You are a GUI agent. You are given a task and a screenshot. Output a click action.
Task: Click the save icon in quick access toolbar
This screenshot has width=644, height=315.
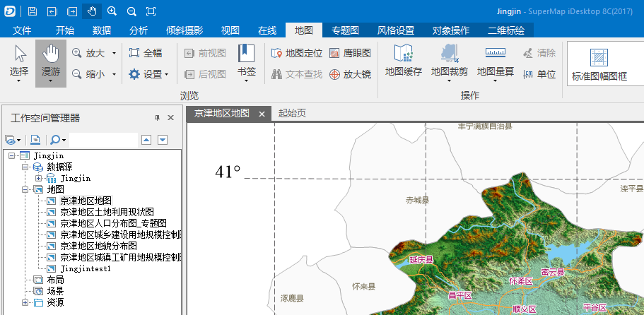coord(33,11)
